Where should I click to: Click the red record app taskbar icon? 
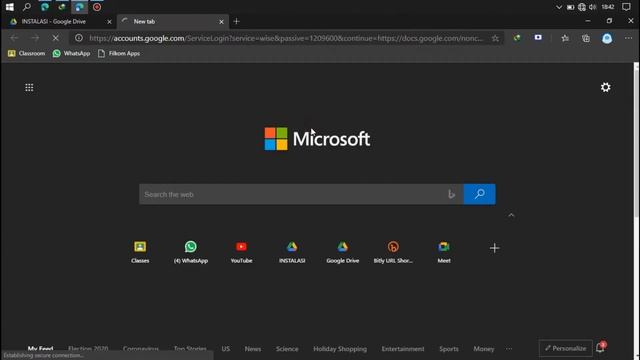coord(97,7)
